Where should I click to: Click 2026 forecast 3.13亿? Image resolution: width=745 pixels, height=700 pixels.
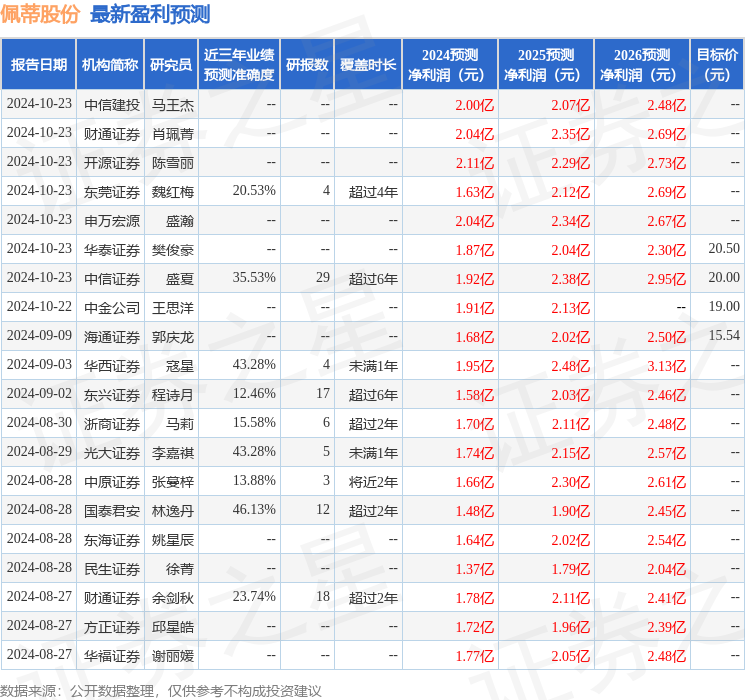point(667,366)
